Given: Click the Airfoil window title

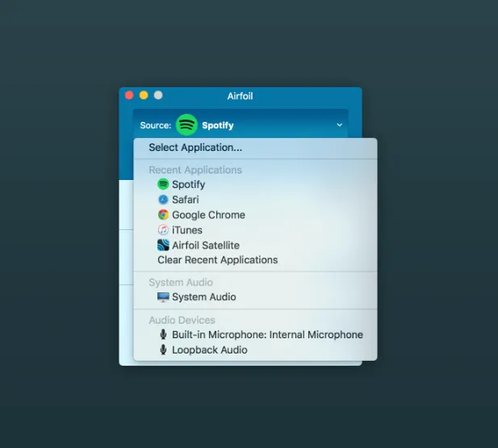Looking at the screenshot, I should 240,96.
